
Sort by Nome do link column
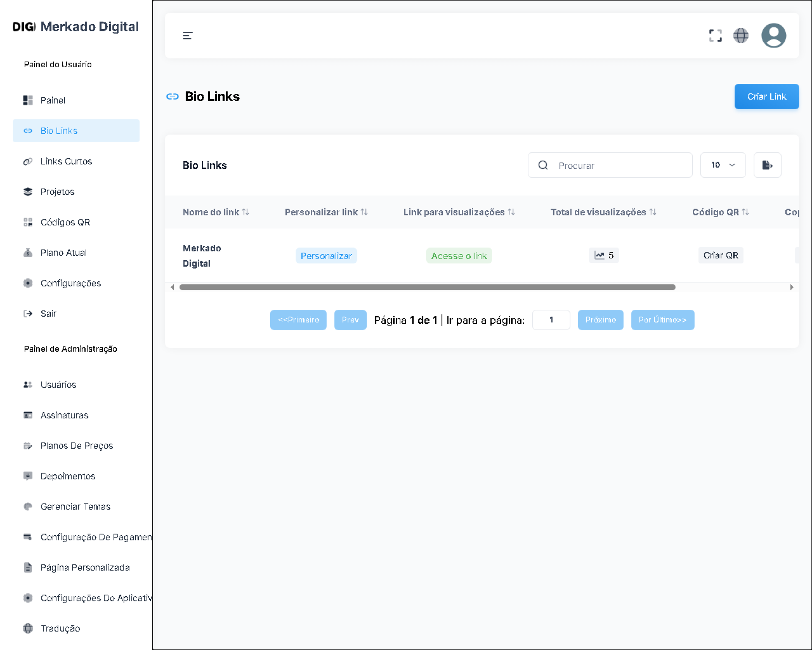coord(245,212)
